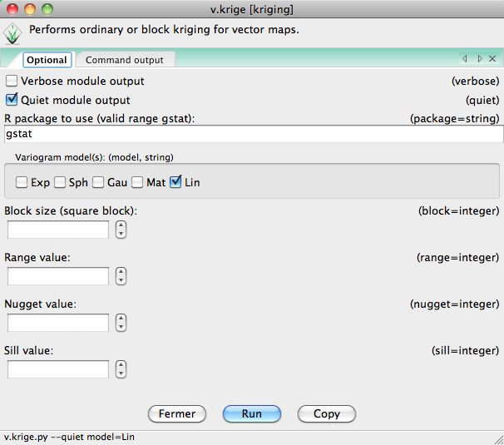This screenshot has width=504, height=445.
Task: Uncheck the Lin variogram model
Action: (175, 182)
